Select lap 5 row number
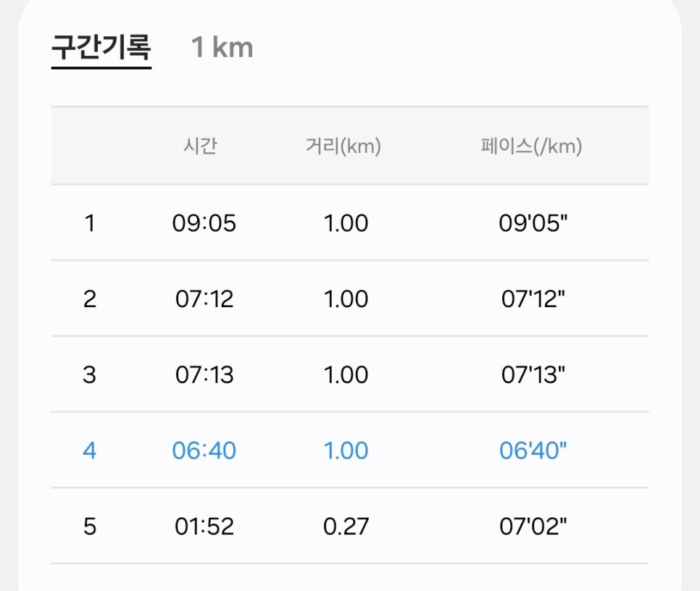Image resolution: width=700 pixels, height=591 pixels. pyautogui.click(x=90, y=527)
